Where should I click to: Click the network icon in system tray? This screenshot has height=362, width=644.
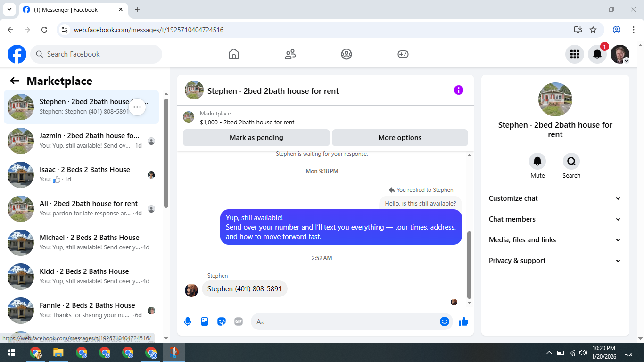coord(572,353)
